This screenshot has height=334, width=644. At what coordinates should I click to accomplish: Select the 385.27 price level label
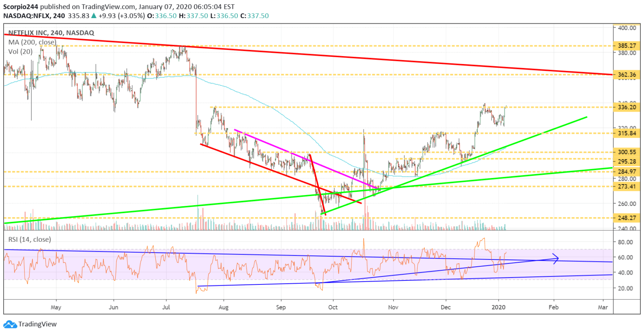pyautogui.click(x=626, y=46)
